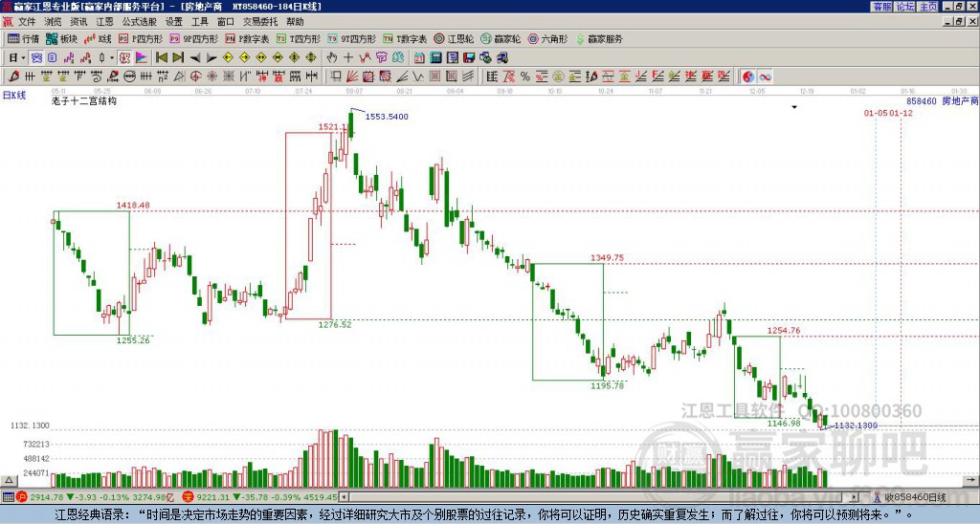Click the red floppy disk save icon
The image size is (980, 524).
(x=469, y=57)
